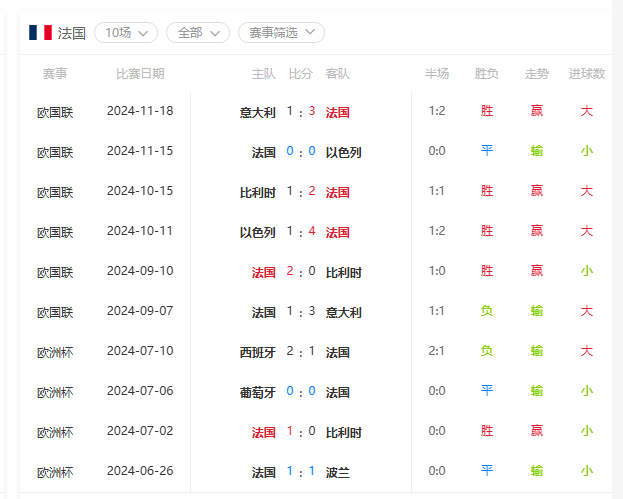Open the 全部 filter dropdown
This screenshot has height=499, width=623.
(x=198, y=33)
